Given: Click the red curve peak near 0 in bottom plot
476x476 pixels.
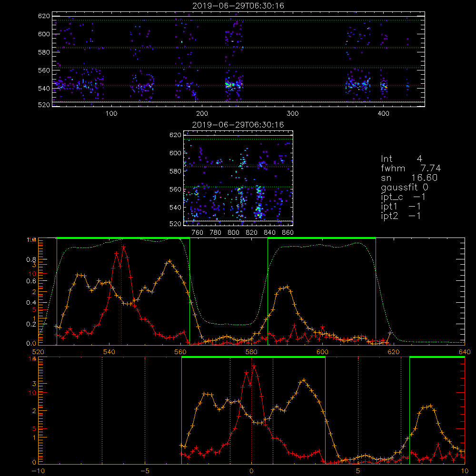Looking at the screenshot, I should pyautogui.click(x=254, y=366).
